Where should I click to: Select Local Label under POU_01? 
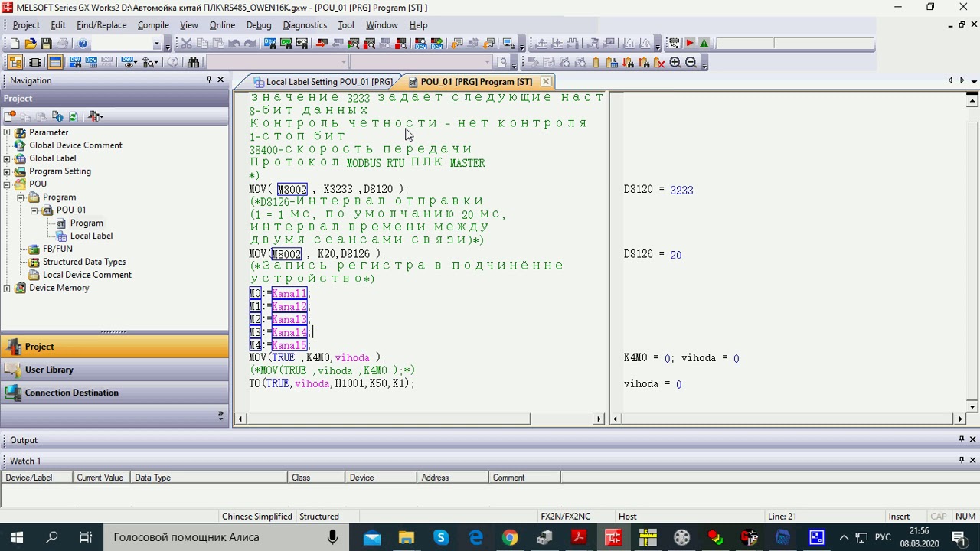(x=91, y=236)
